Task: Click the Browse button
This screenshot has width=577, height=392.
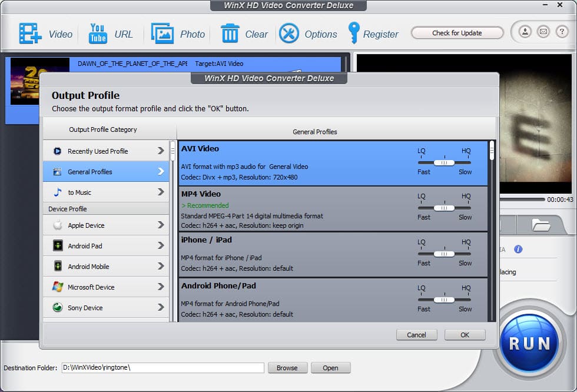Action: pyautogui.click(x=287, y=368)
